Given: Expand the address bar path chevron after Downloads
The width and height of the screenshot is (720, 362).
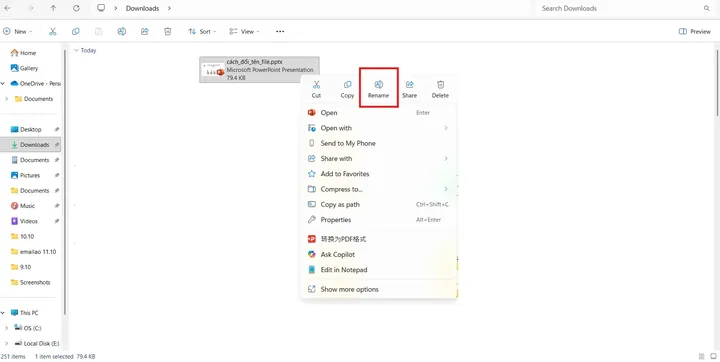Looking at the screenshot, I should [x=169, y=8].
